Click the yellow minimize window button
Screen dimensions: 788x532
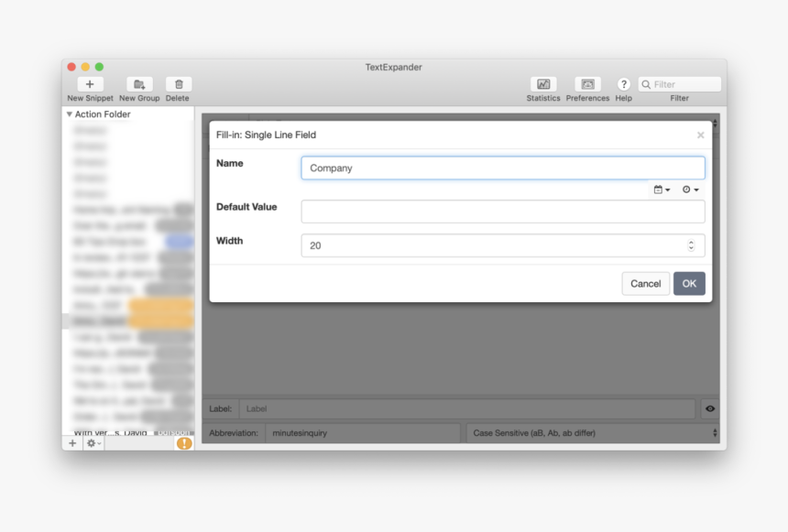pyautogui.click(x=85, y=67)
